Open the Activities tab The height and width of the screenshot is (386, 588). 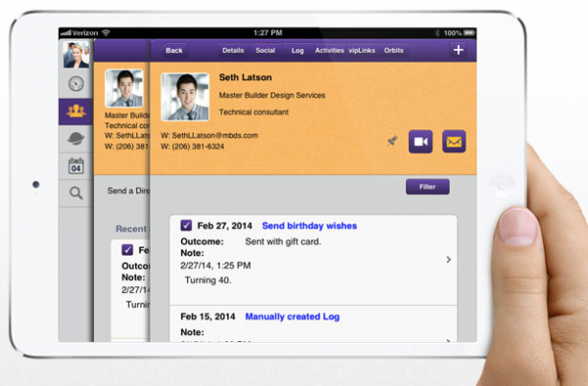click(329, 51)
